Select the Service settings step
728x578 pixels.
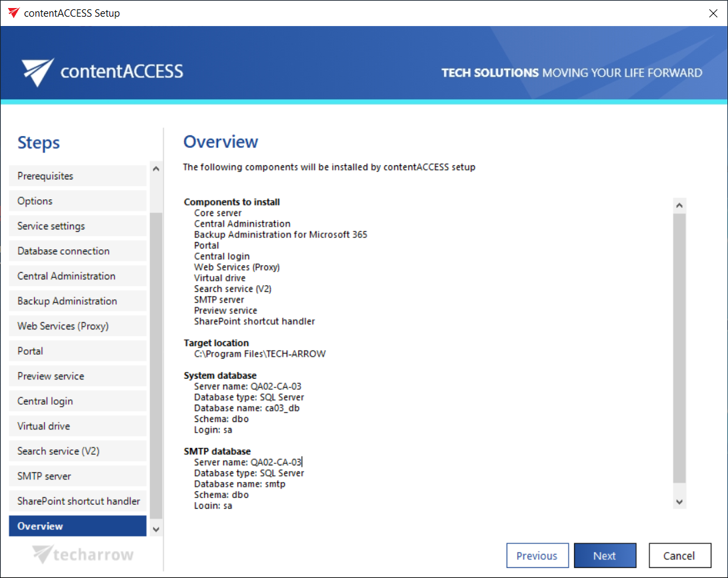point(77,226)
